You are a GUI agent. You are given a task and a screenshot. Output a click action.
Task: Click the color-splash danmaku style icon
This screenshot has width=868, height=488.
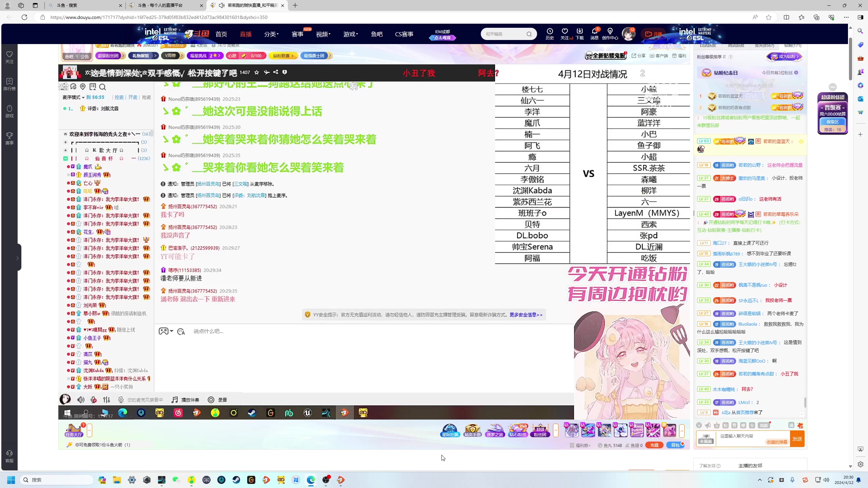(x=800, y=425)
